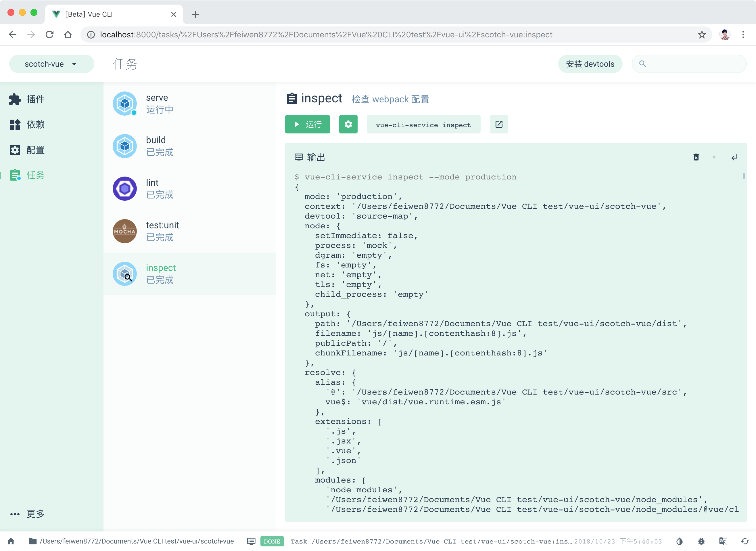
Task: Focus the top search field
Action: pos(689,64)
